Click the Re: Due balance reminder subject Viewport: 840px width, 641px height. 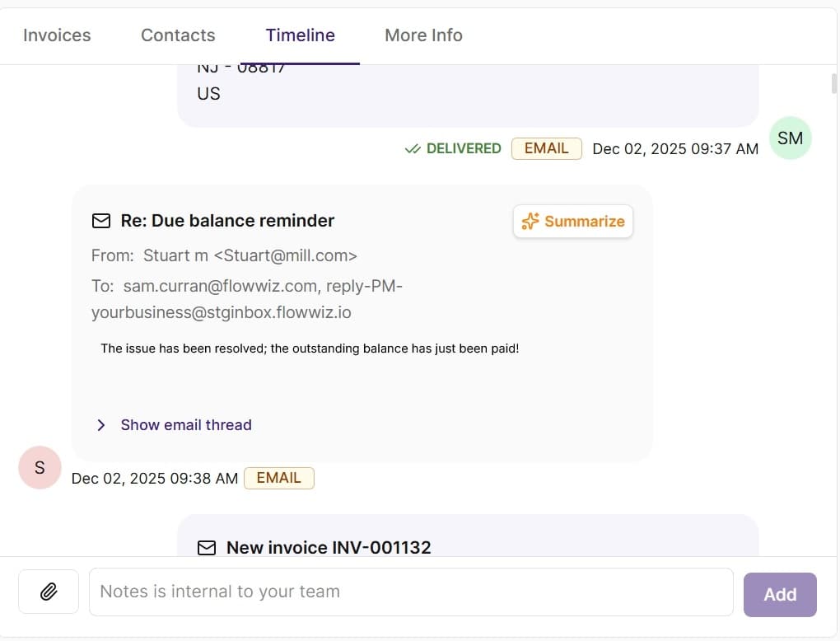point(227,221)
